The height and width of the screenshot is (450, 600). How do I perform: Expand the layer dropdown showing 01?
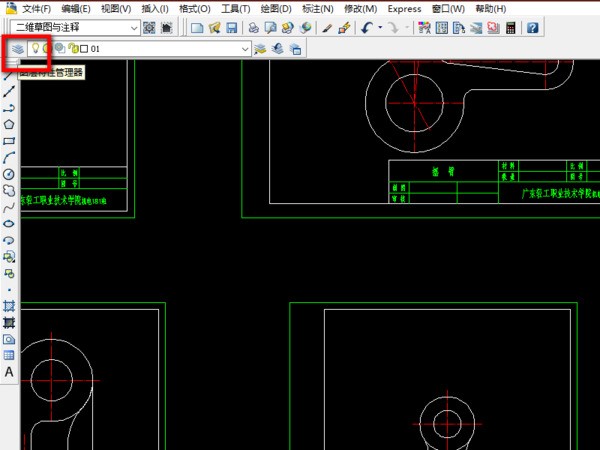click(x=245, y=48)
